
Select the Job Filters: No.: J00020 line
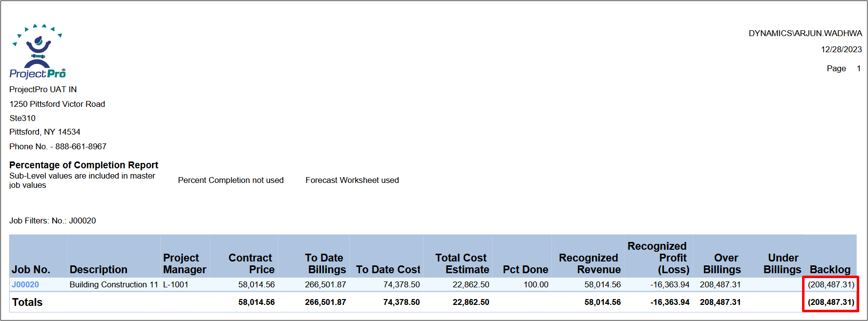tap(53, 221)
